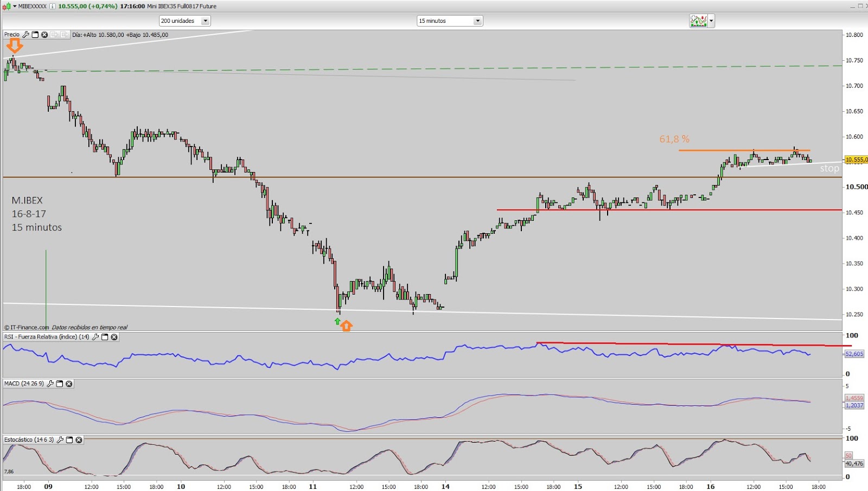Select the 61,8 % annotation text on chart
Screen dimensions: 868x491
pyautogui.click(x=674, y=139)
